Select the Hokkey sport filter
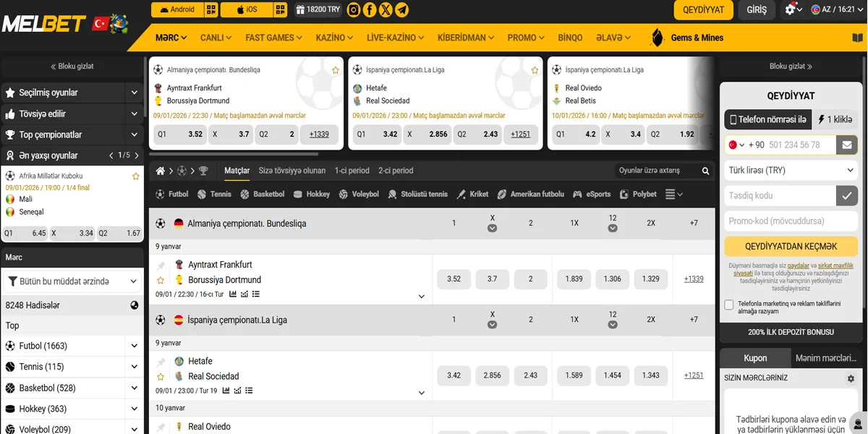Viewport: 868px width, 434px height. [312, 194]
